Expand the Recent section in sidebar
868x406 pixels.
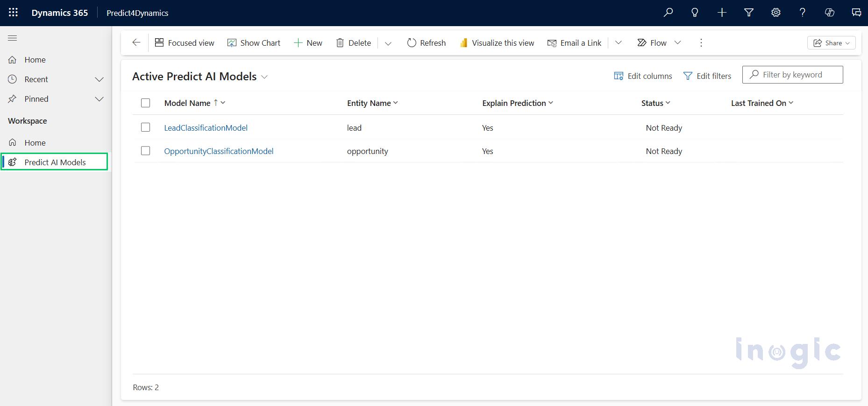(x=99, y=79)
